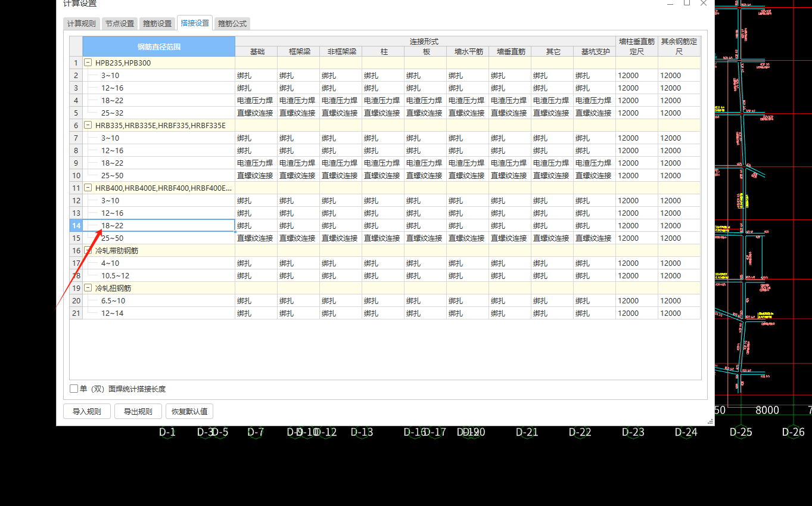Click the 墙柱垂直筋定尺 column header
The image size is (812, 506).
coord(637,46)
